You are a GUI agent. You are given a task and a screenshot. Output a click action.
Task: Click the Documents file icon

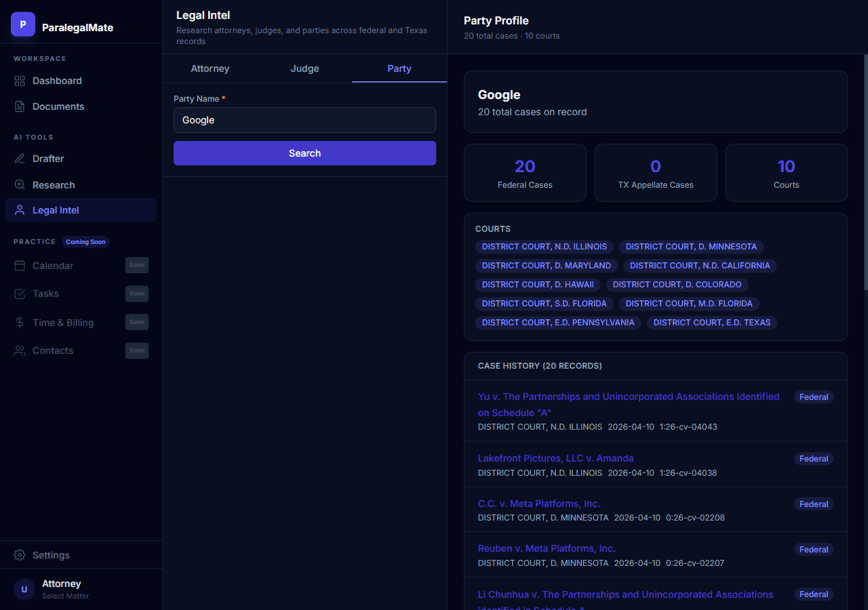20,106
